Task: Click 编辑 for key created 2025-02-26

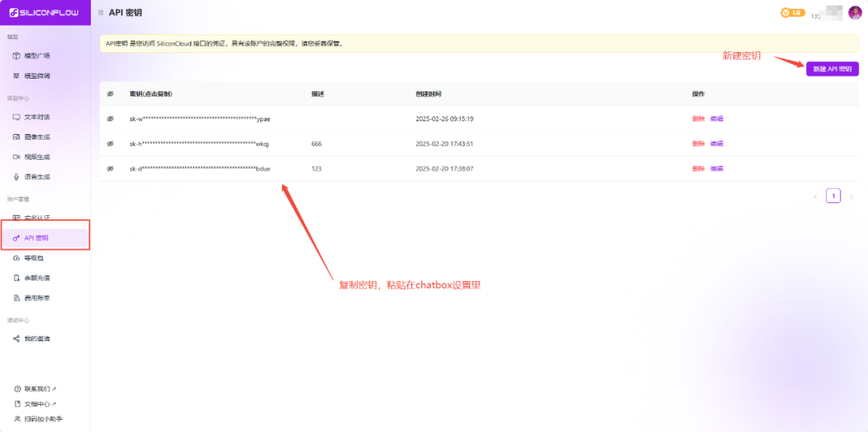Action: click(x=717, y=119)
